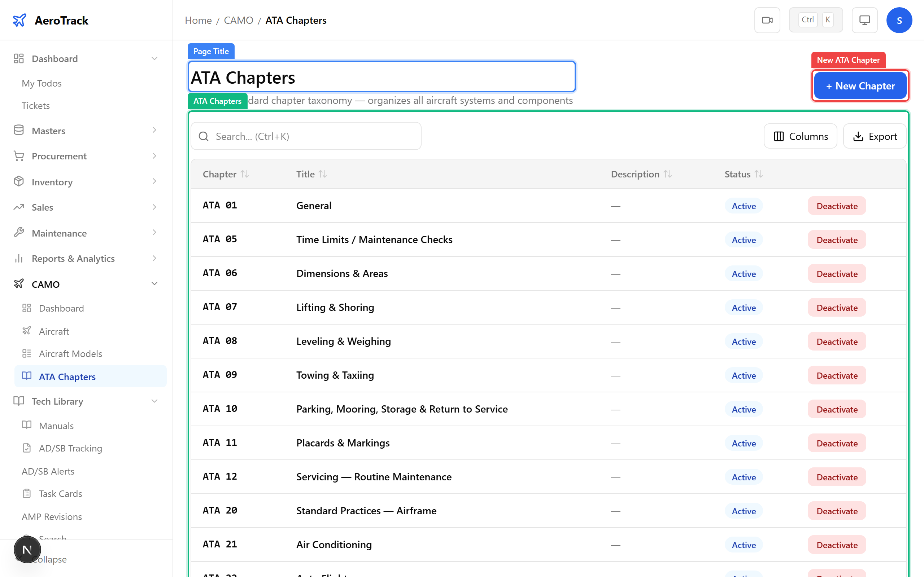The image size is (924, 577).
Task: Sort table by Chapter column arrows
Action: (x=245, y=174)
